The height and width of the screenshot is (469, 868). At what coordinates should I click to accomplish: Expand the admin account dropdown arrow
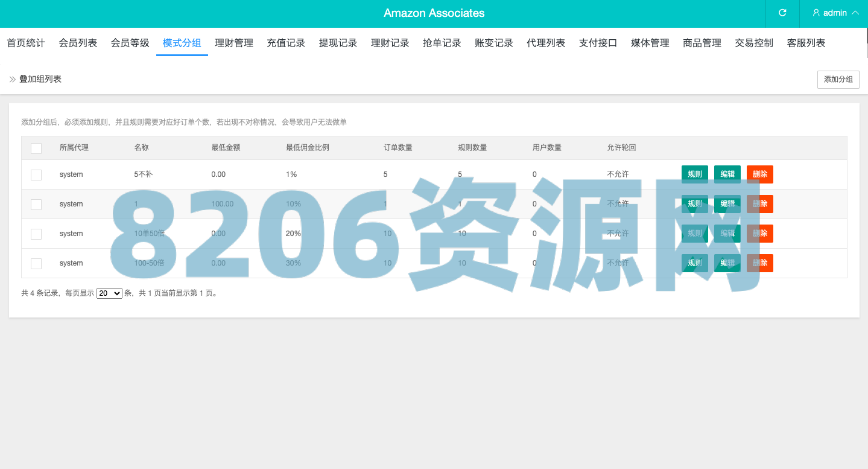coord(855,13)
